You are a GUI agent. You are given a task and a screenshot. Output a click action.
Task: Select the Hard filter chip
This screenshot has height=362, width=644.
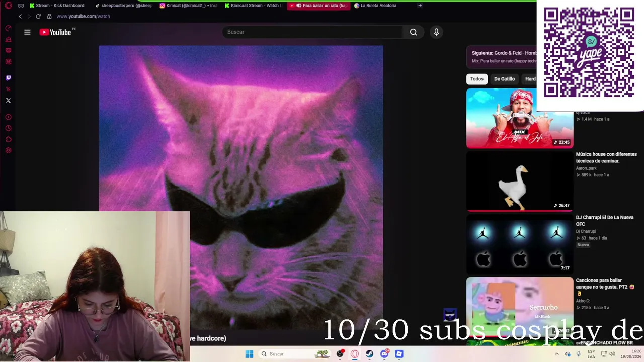click(530, 79)
